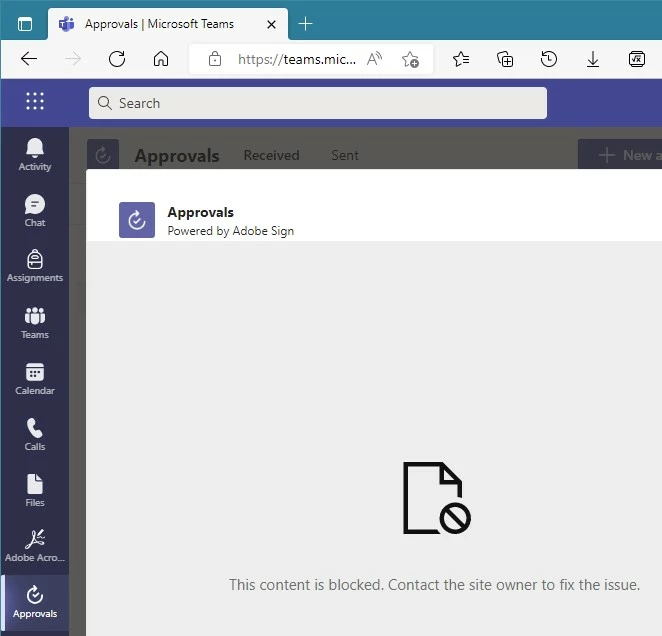
Task: View site information lock icon
Action: point(215,59)
